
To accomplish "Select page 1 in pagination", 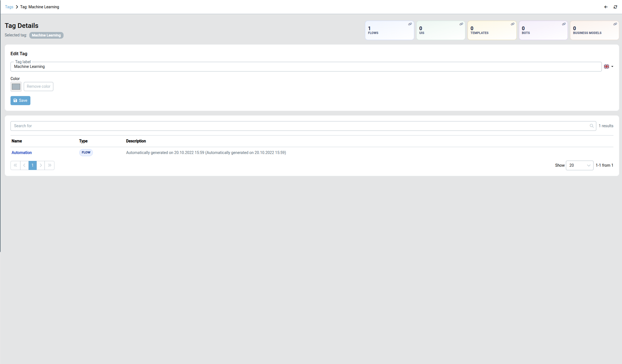I will 33,165.
